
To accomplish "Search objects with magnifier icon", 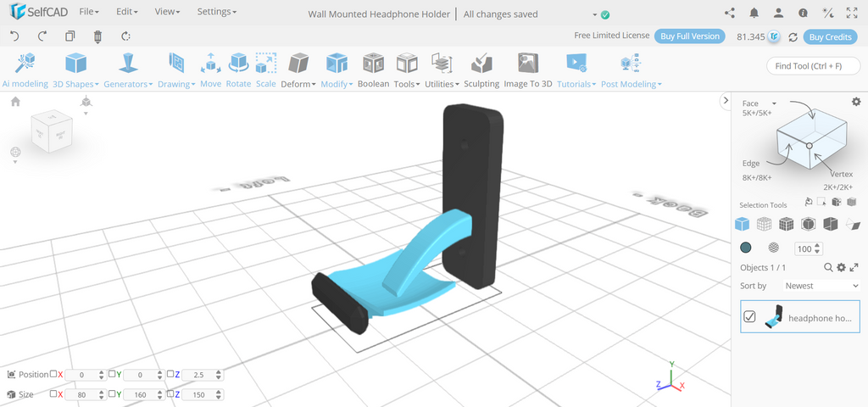I will point(828,267).
